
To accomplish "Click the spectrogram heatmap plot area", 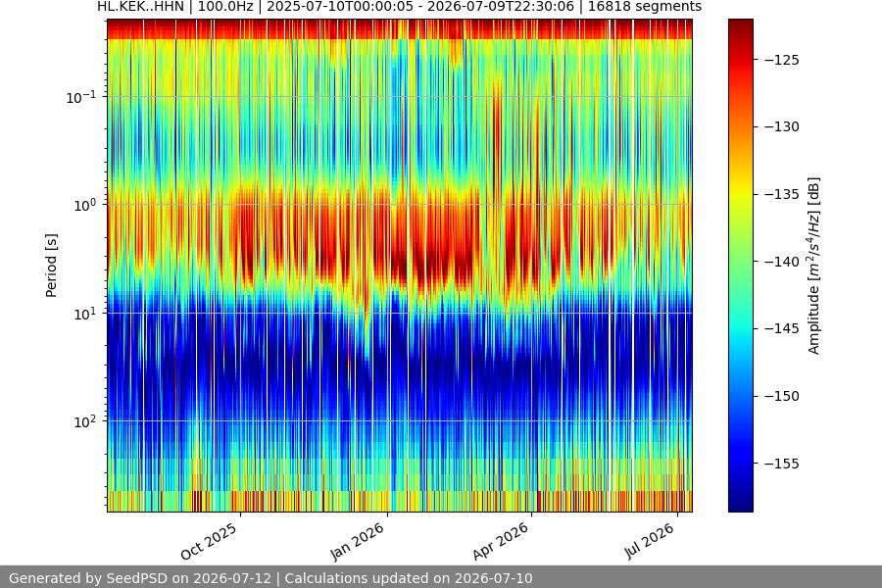I will click(x=400, y=266).
